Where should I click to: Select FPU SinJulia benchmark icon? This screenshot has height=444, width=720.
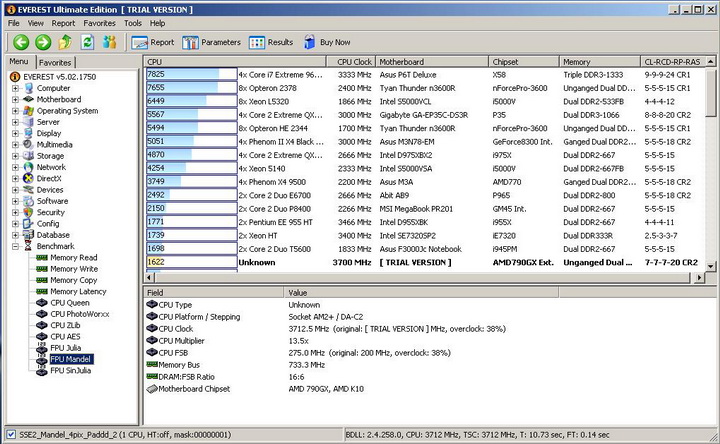[x=42, y=371]
